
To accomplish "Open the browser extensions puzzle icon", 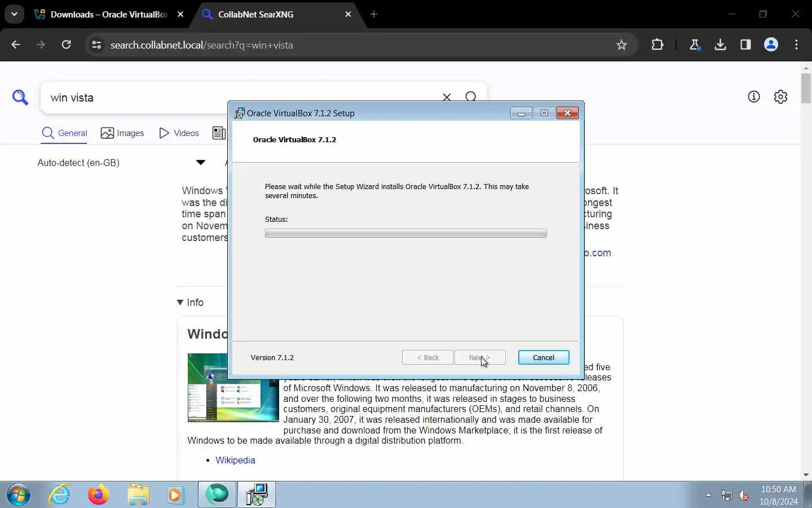I will point(657,45).
